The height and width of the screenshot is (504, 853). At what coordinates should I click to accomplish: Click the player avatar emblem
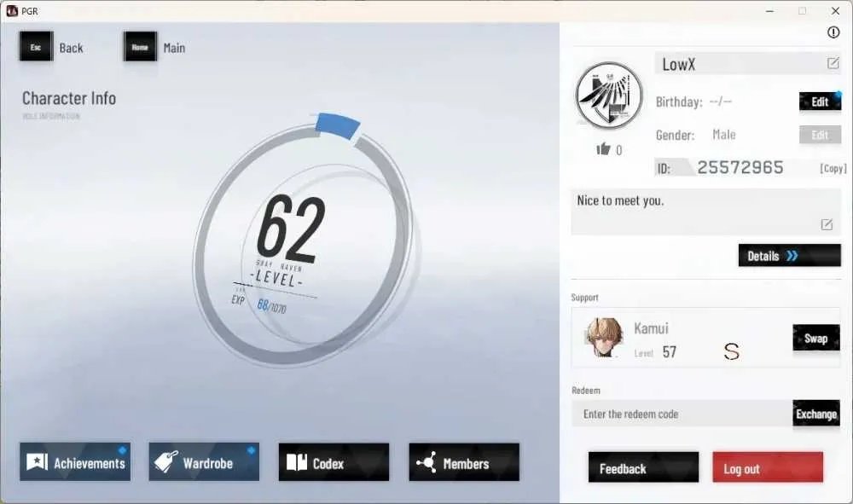click(609, 95)
